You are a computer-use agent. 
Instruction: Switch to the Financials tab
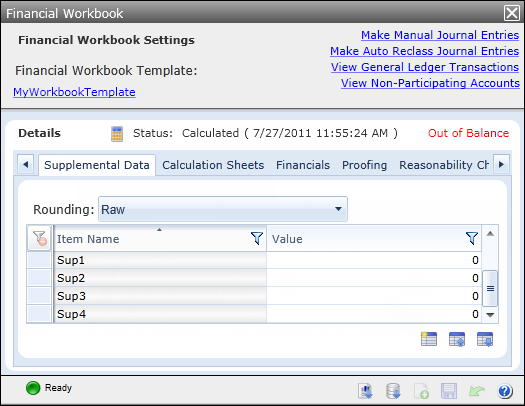(x=303, y=165)
